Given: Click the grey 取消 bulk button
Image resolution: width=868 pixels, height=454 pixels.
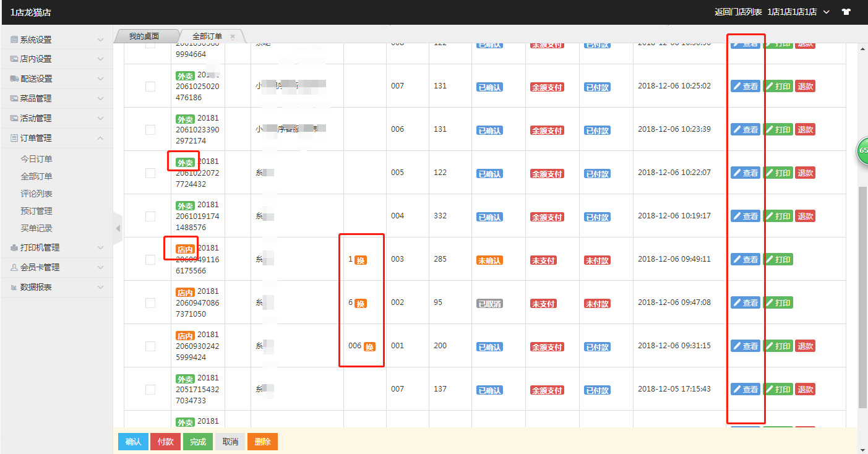Looking at the screenshot, I should point(230,442).
